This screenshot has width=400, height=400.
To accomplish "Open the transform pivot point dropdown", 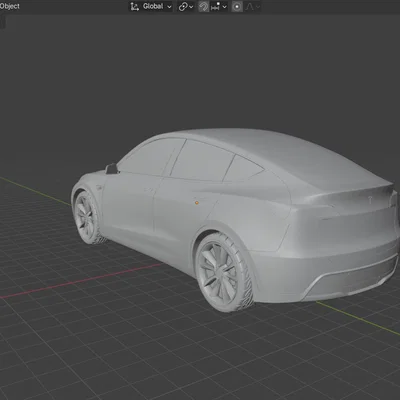I will click(186, 6).
